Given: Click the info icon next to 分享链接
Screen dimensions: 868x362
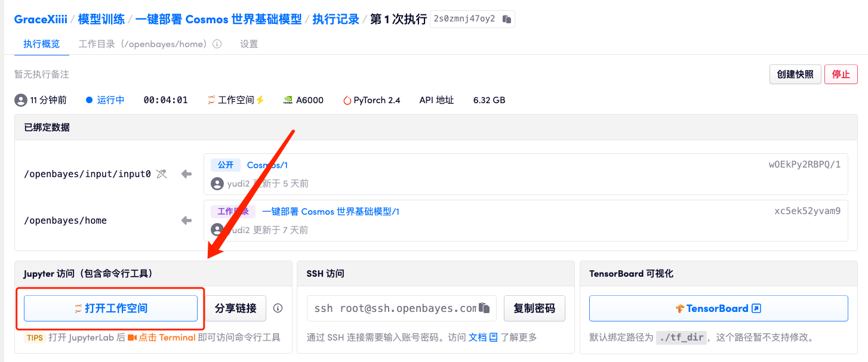Looking at the screenshot, I should click(x=278, y=308).
